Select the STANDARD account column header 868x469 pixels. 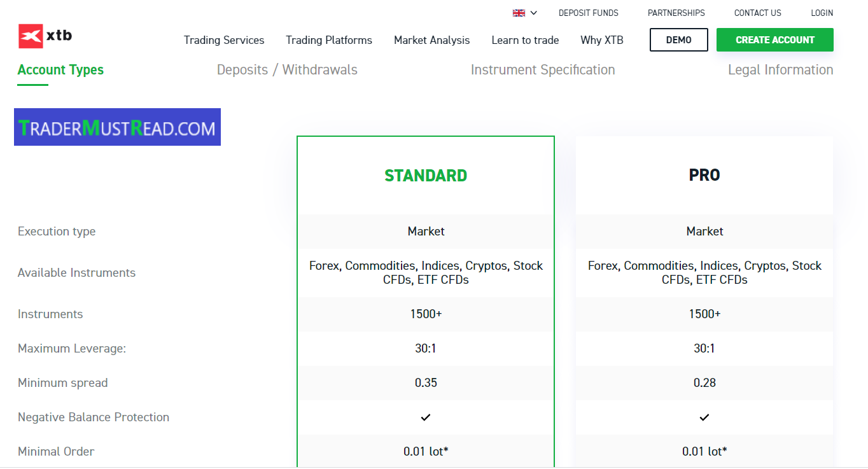pyautogui.click(x=426, y=176)
